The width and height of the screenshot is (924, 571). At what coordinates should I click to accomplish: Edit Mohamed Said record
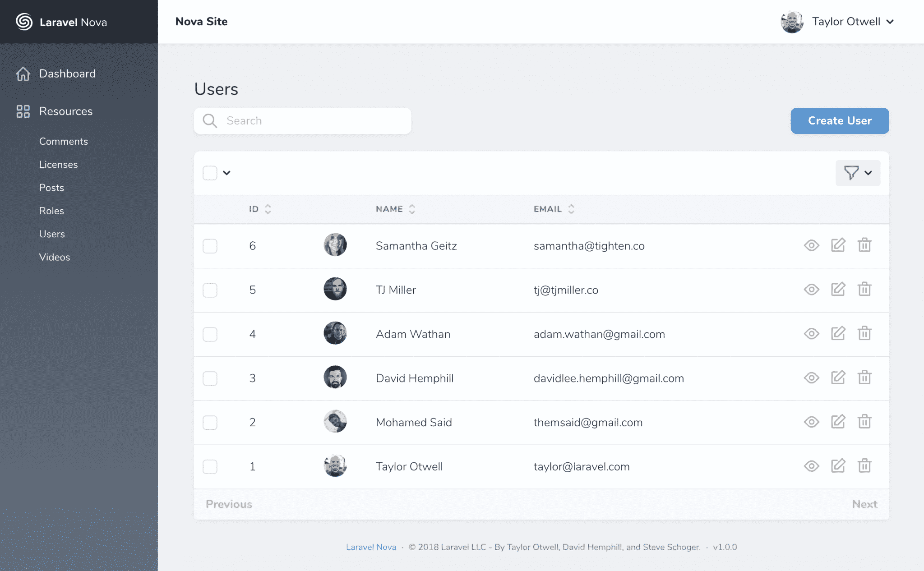(x=838, y=422)
